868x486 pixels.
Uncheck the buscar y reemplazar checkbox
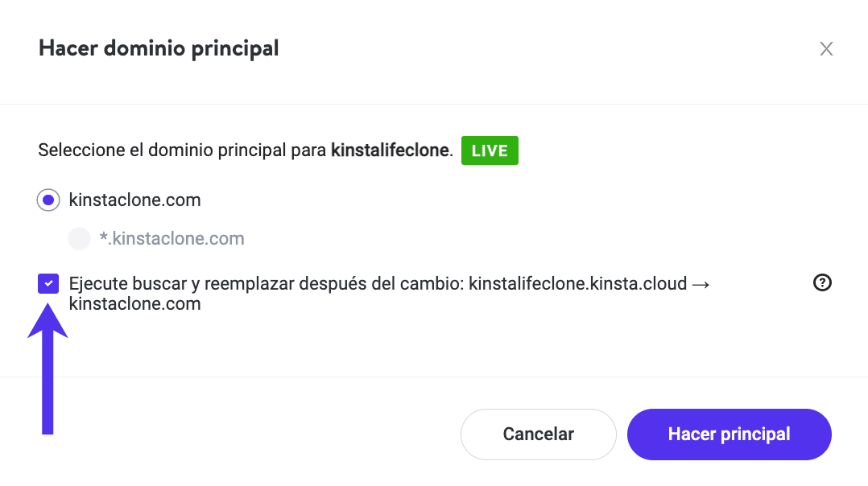[48, 283]
